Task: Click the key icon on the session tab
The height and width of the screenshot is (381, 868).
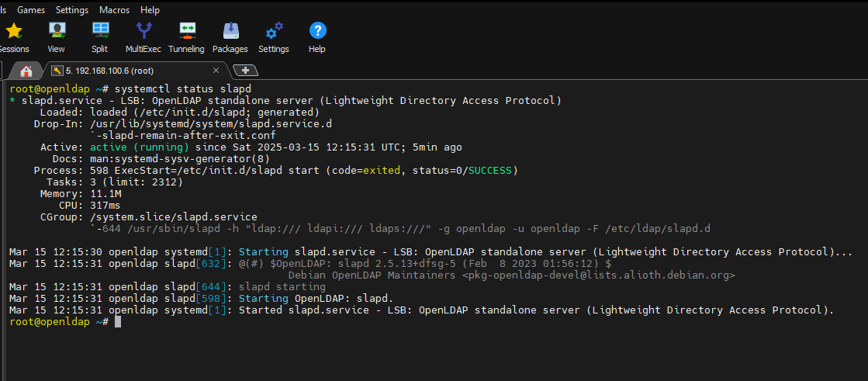Action: (x=57, y=71)
